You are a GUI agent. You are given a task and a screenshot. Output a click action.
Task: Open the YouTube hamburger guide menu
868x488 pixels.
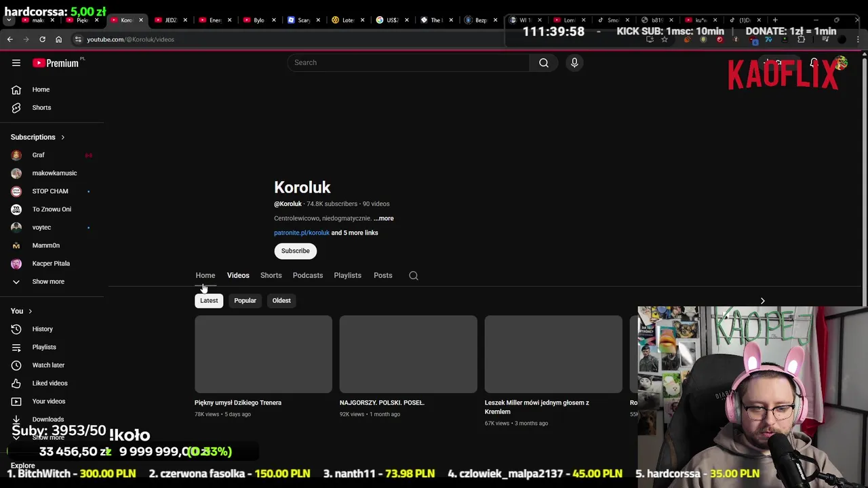click(16, 63)
